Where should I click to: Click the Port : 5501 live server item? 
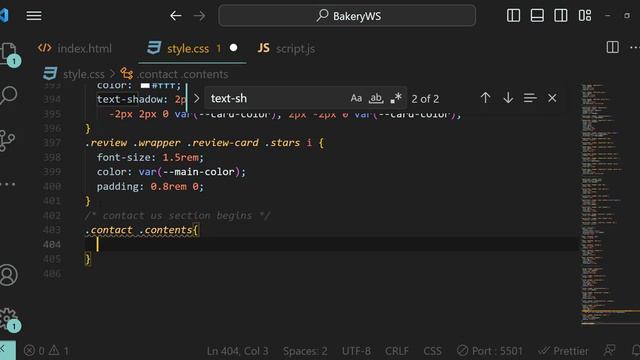click(x=489, y=351)
